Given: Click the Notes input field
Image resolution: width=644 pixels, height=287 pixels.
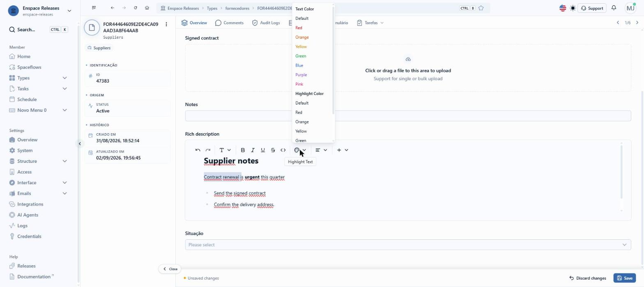Looking at the screenshot, I should [408, 116].
